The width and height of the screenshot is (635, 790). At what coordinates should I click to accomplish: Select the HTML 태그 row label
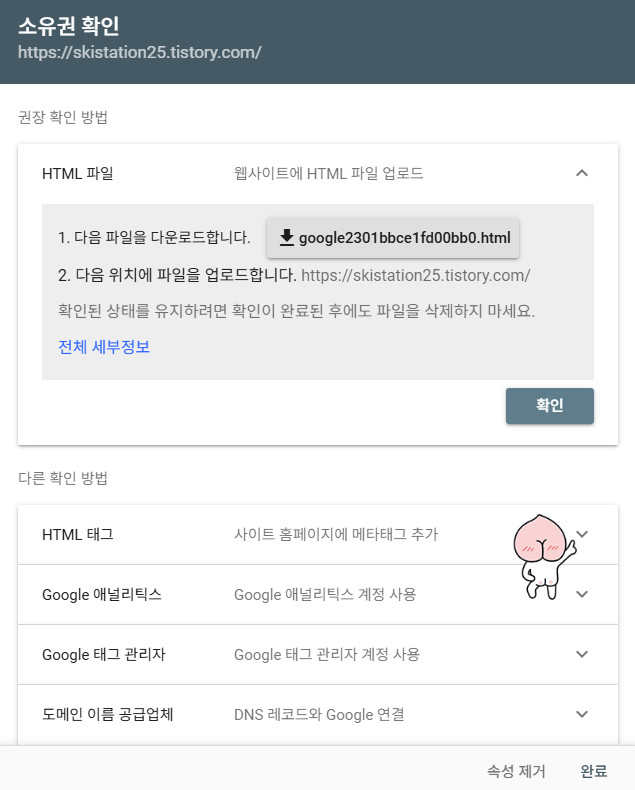(x=78, y=534)
